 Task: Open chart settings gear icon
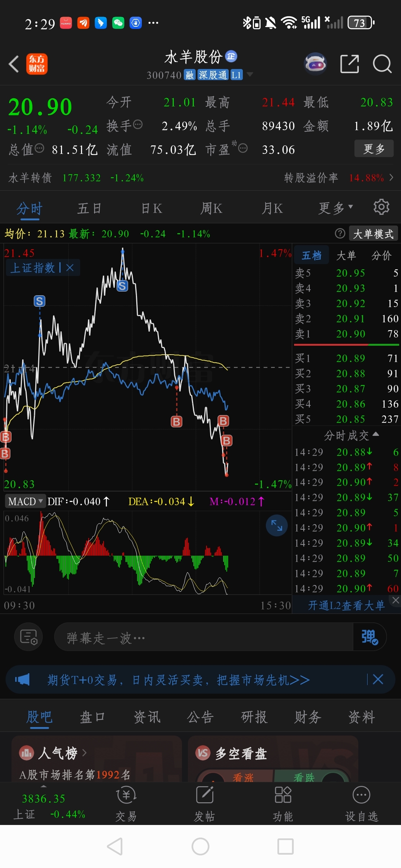(381, 207)
